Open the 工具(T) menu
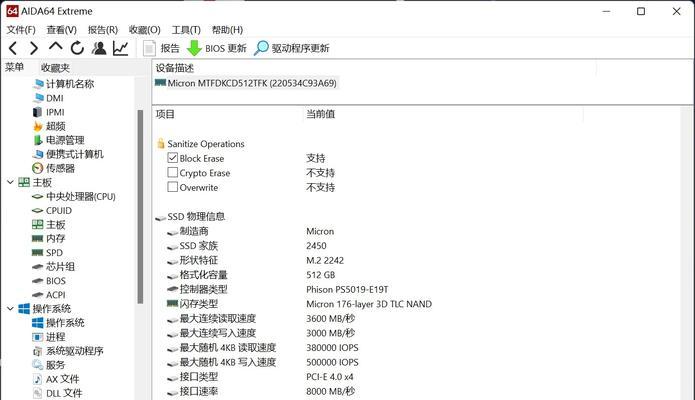 point(186,30)
